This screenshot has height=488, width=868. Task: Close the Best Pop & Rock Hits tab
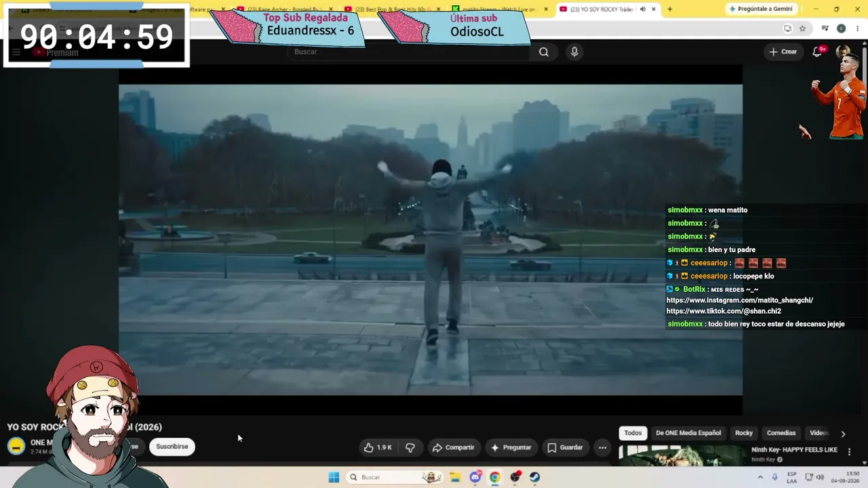tap(439, 9)
